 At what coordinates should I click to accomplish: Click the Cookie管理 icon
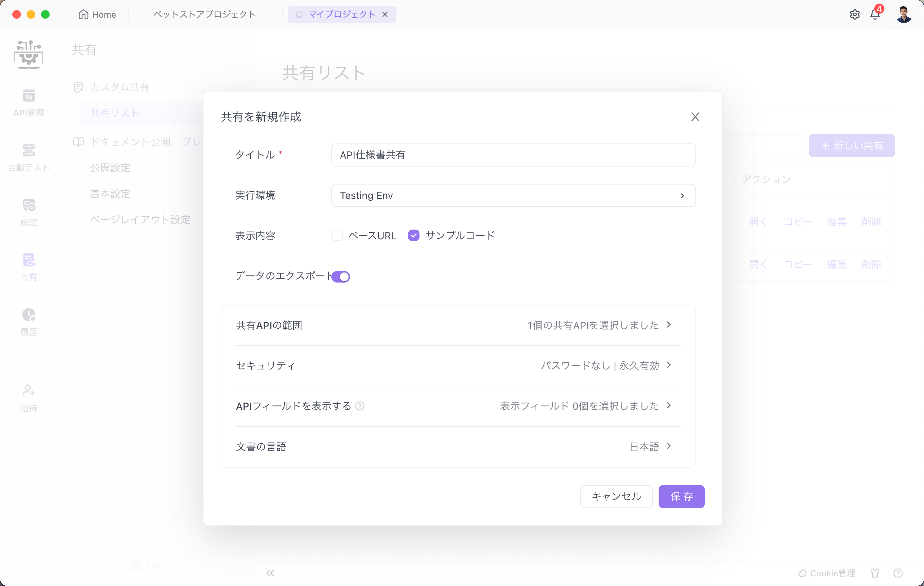[802, 573]
